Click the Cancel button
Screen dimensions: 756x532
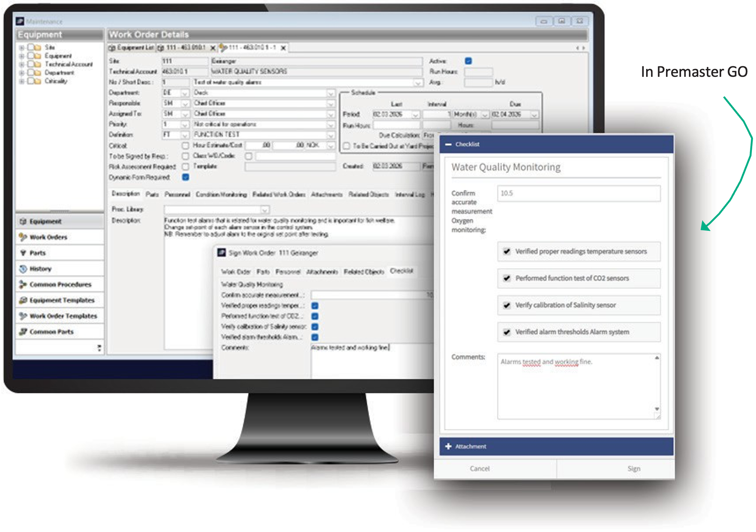point(480,469)
